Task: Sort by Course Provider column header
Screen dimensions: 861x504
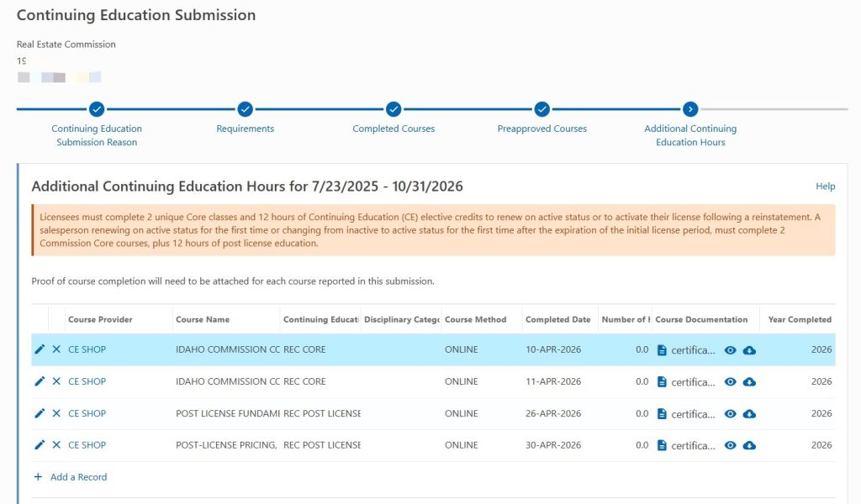Action: point(101,319)
